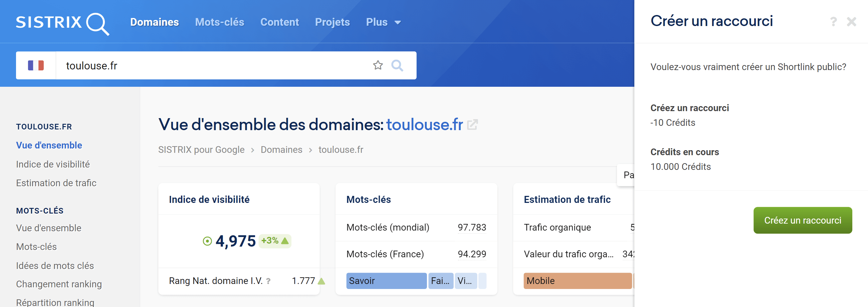The width and height of the screenshot is (868, 307).
Task: Click Indice de visibilité card title
Action: pyautogui.click(x=209, y=199)
